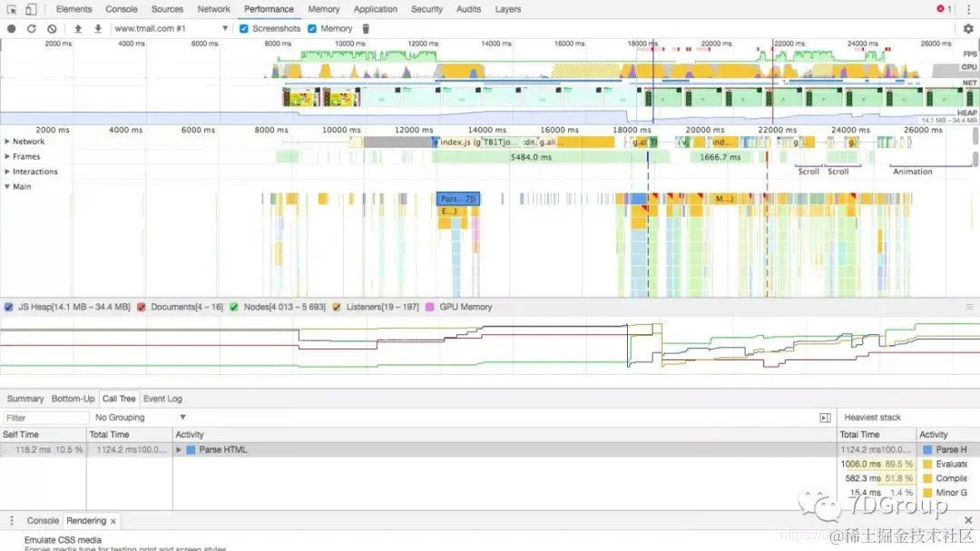The height and width of the screenshot is (551, 980).
Task: Uncheck the Nodes counter checkbox
Action: [x=234, y=307]
